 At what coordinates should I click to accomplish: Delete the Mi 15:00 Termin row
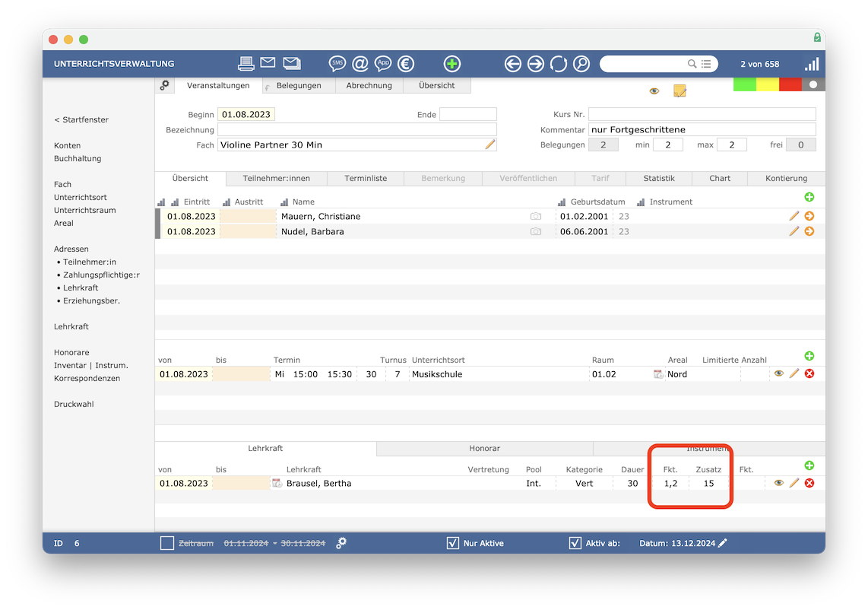click(x=809, y=373)
